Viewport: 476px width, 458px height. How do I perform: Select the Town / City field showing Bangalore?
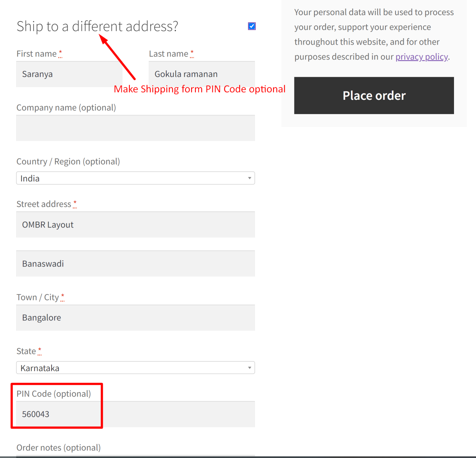(135, 318)
